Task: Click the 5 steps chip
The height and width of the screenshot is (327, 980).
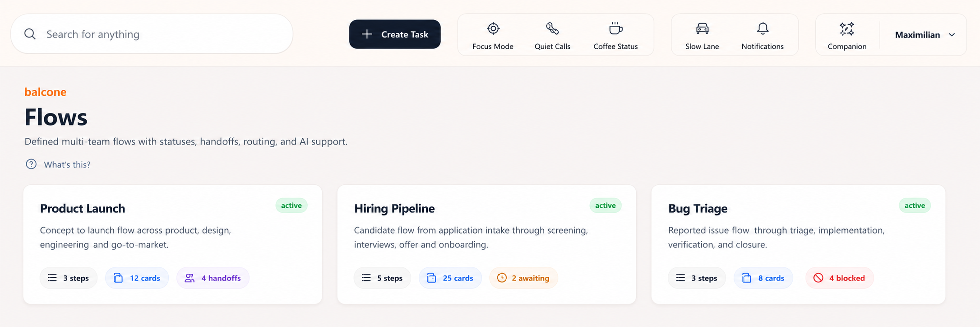Action: point(382,278)
